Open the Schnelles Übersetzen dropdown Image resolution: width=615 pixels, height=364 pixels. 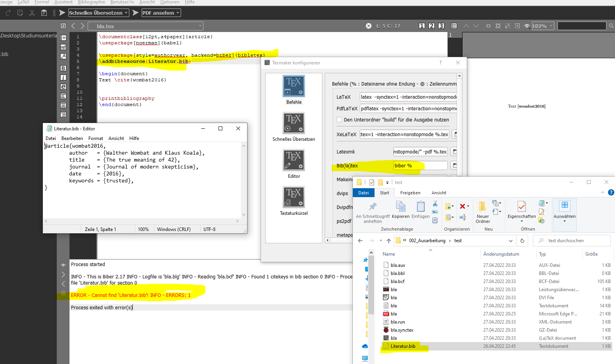click(98, 13)
